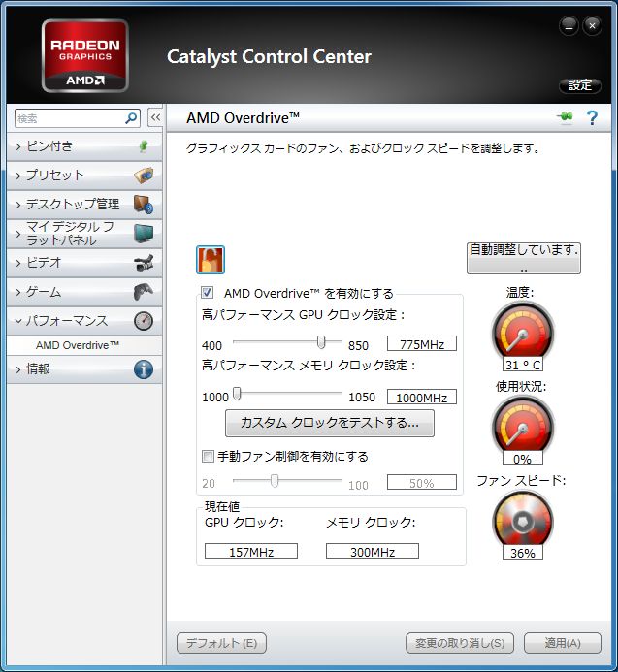618x672 pixels.
Task: Open the ピン付き menu label
Action: click(49, 146)
